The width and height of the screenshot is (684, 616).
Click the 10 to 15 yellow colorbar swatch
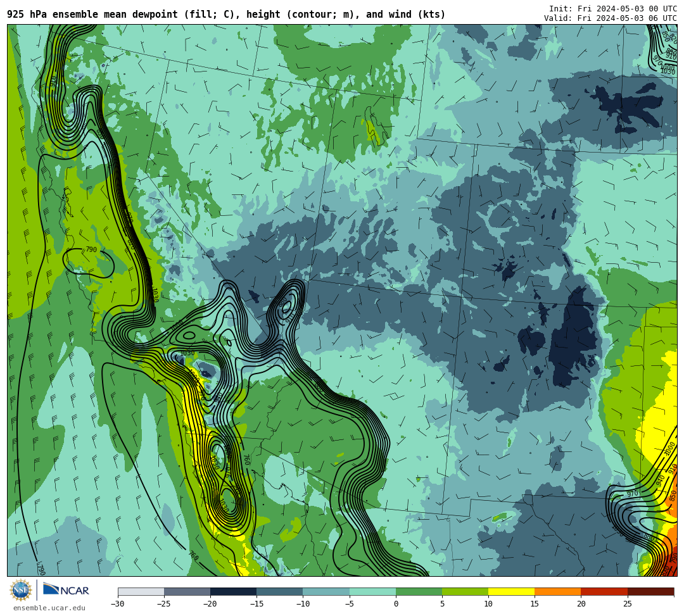point(511,591)
